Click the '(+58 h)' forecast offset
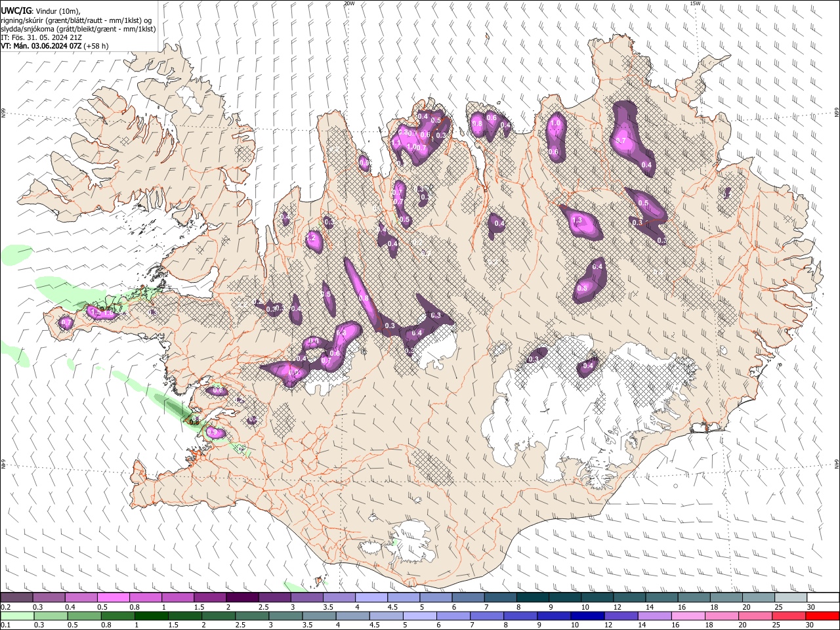 coord(96,46)
